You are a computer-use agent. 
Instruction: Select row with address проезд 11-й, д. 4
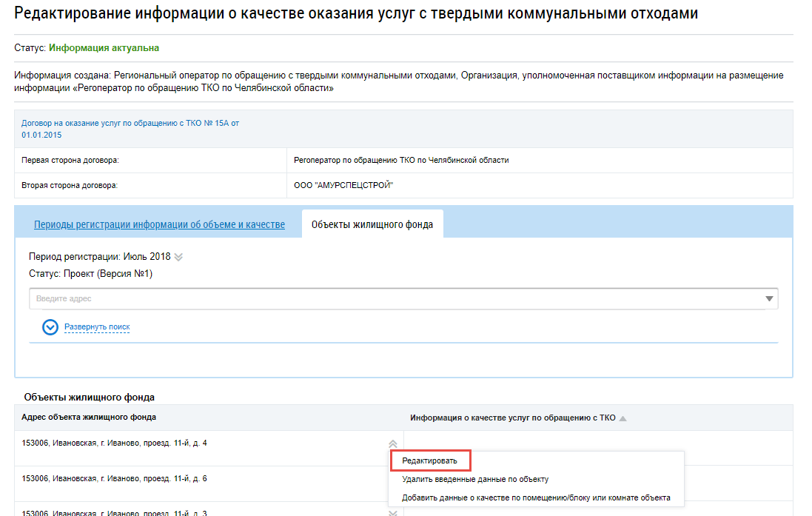114,443
